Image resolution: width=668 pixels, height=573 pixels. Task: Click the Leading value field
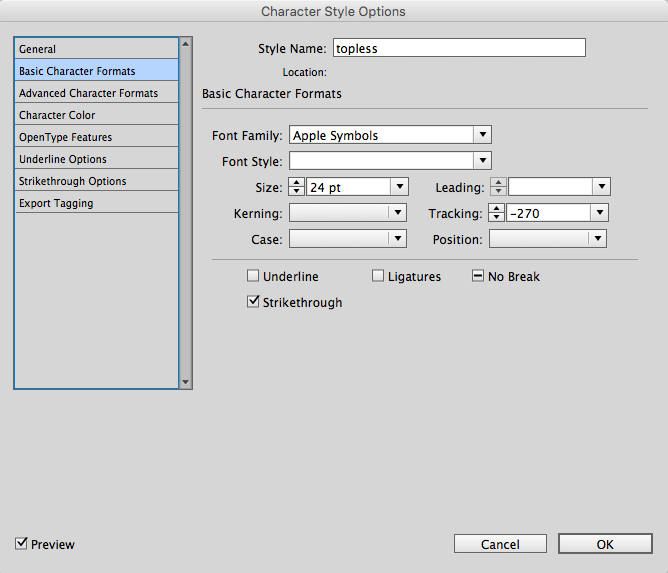(550, 187)
